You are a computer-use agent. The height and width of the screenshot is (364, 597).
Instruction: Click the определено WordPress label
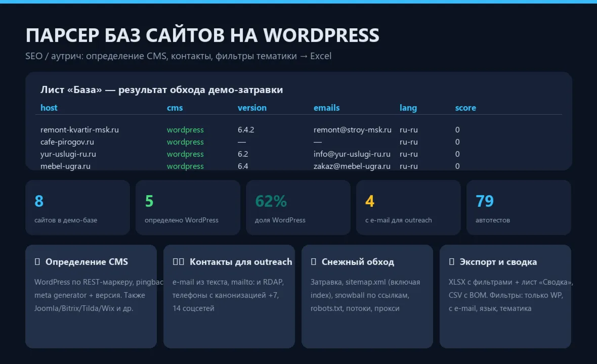click(181, 220)
